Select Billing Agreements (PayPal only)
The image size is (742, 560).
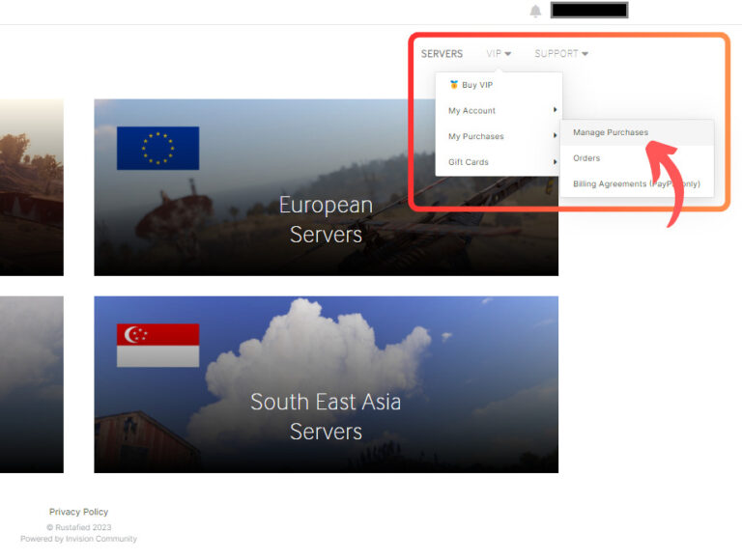[x=636, y=183]
